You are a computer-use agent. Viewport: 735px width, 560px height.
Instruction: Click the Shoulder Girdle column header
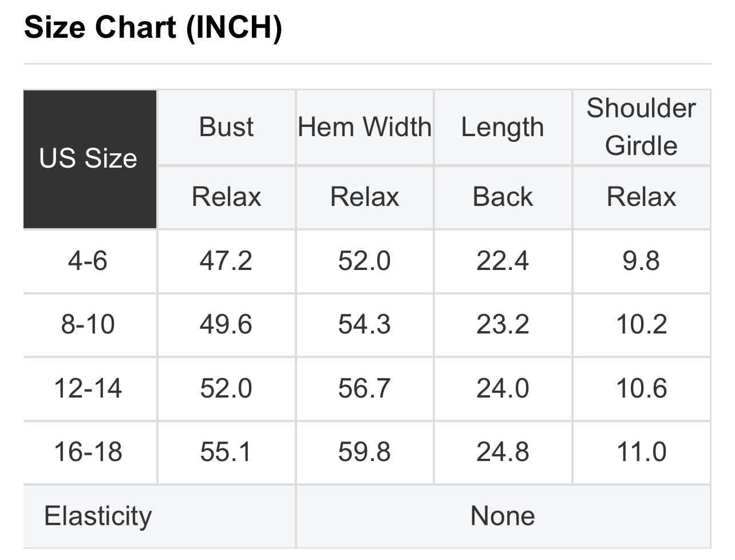click(x=641, y=127)
